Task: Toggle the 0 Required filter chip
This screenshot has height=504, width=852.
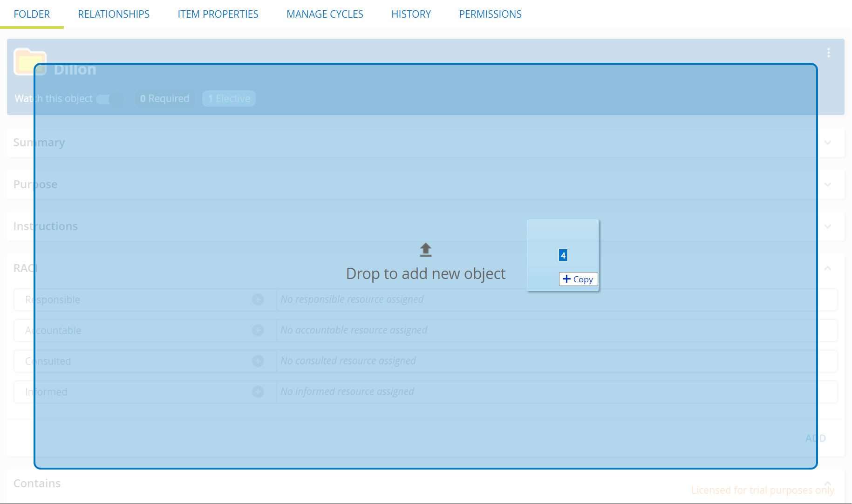Action: coord(165,99)
